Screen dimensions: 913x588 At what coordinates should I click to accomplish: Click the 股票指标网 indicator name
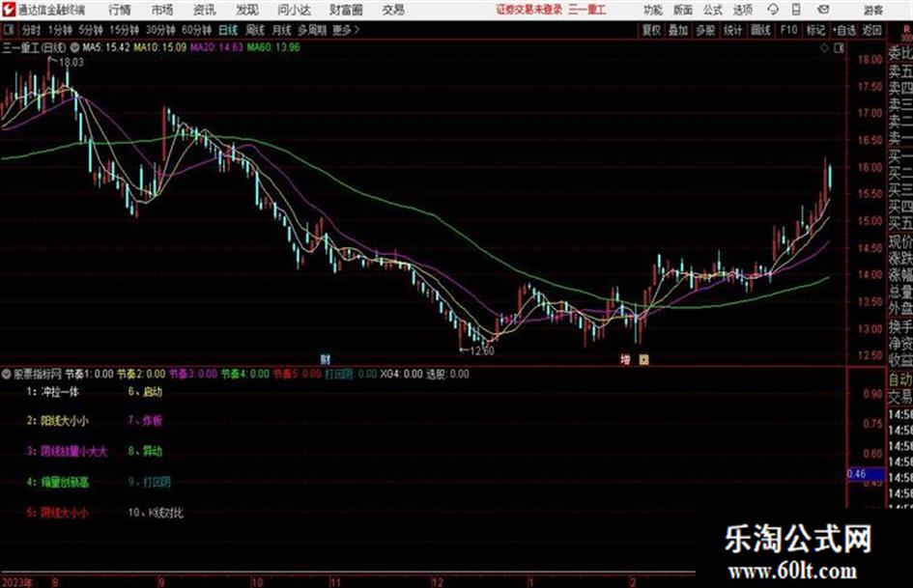pyautogui.click(x=38, y=374)
